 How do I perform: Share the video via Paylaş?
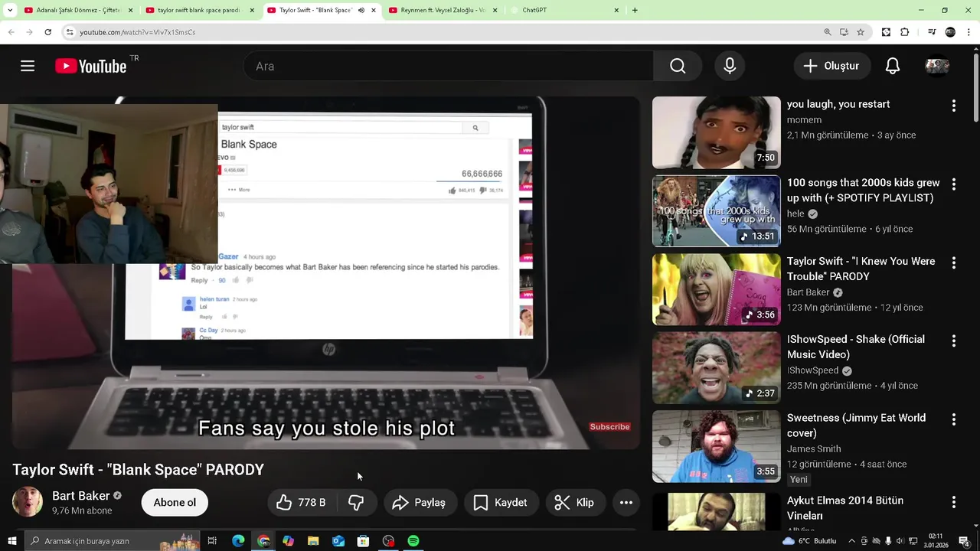pos(419,503)
